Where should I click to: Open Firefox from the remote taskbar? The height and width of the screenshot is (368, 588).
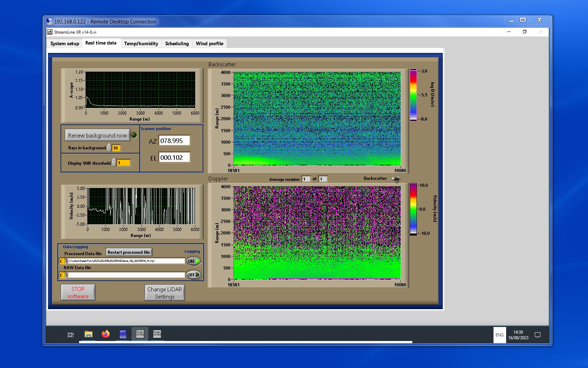[x=105, y=334]
